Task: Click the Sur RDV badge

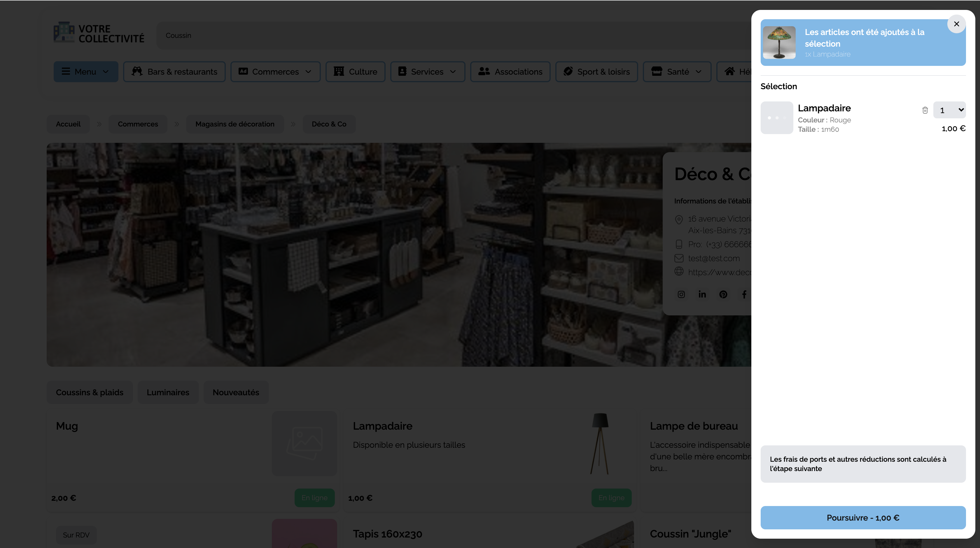Action: (x=76, y=535)
